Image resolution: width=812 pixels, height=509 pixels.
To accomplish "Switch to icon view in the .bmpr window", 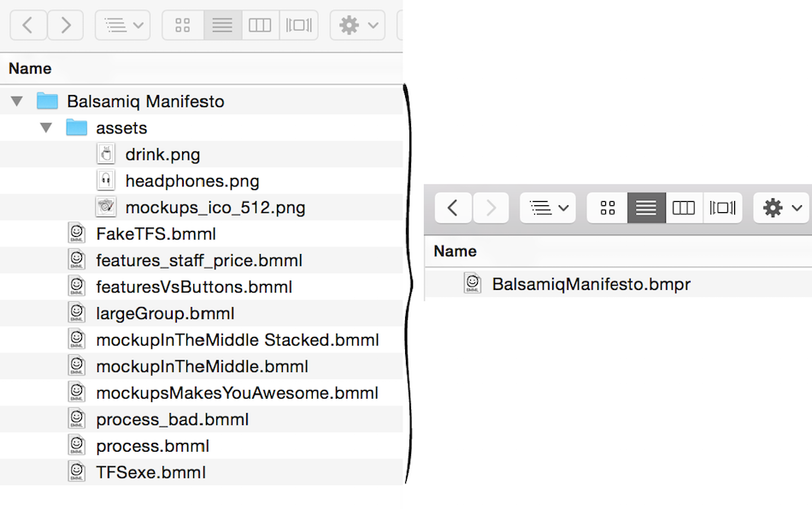I will (x=608, y=208).
